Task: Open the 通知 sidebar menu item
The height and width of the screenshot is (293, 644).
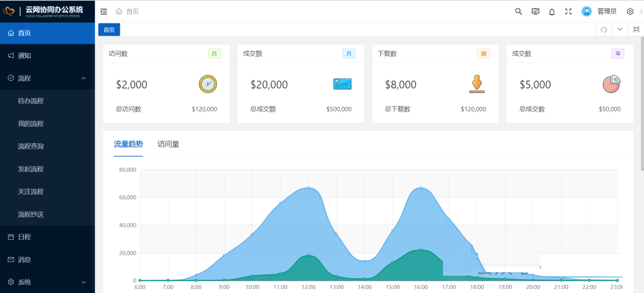Action: click(24, 55)
